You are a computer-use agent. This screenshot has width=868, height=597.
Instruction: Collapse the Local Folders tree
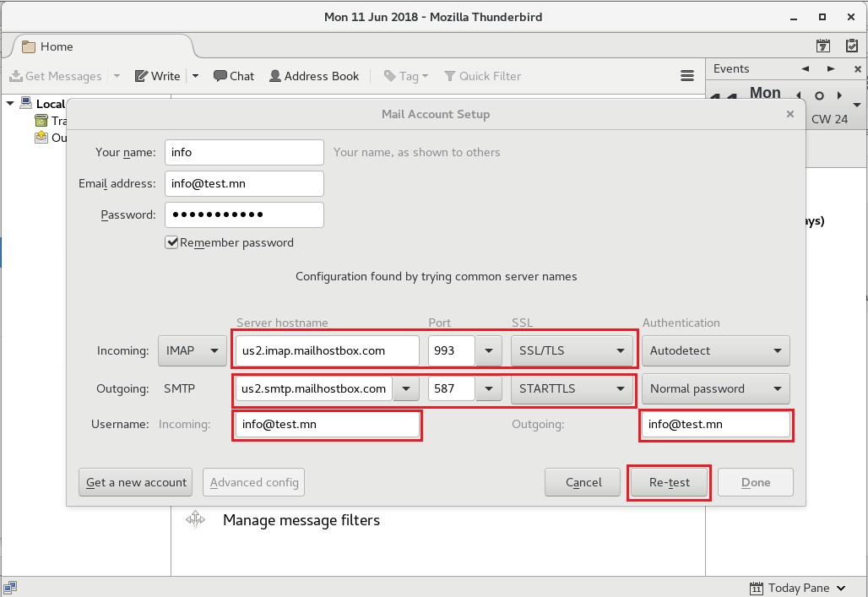(x=10, y=103)
